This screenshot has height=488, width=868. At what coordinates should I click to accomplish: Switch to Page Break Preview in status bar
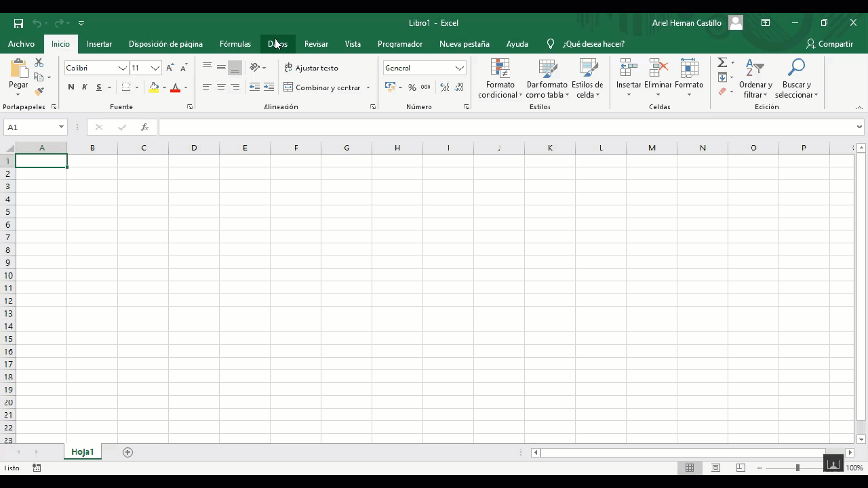click(741, 468)
